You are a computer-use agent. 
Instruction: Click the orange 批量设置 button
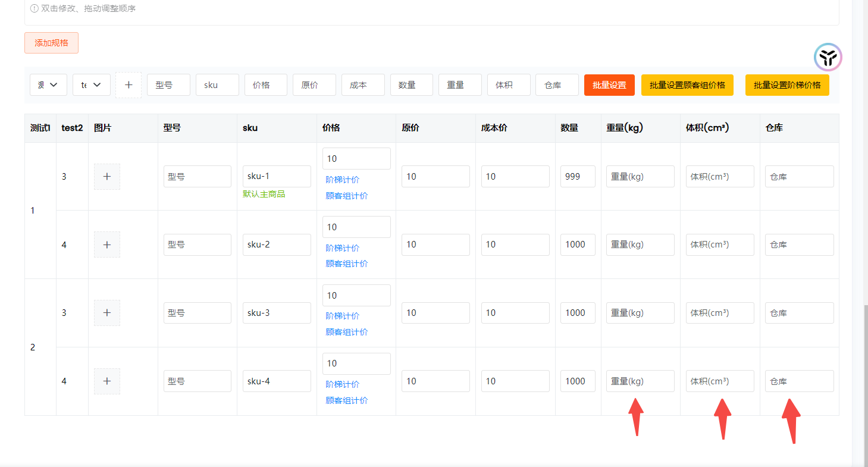click(x=609, y=85)
